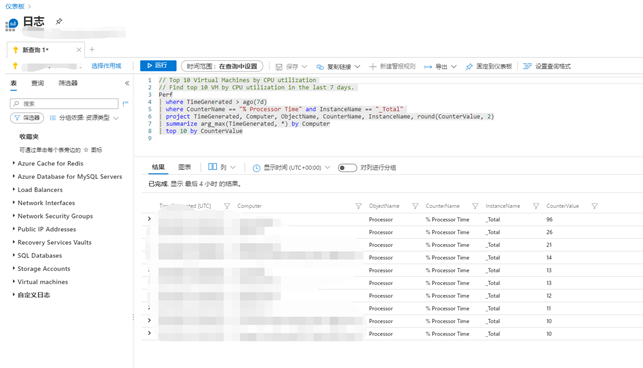Create a new alert rule via 新建警报规则

point(392,66)
